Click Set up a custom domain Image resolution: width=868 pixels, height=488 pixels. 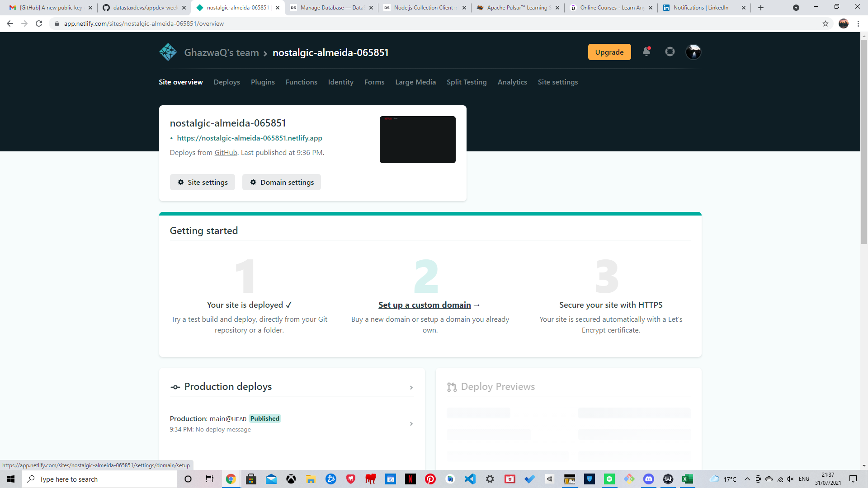(424, 305)
